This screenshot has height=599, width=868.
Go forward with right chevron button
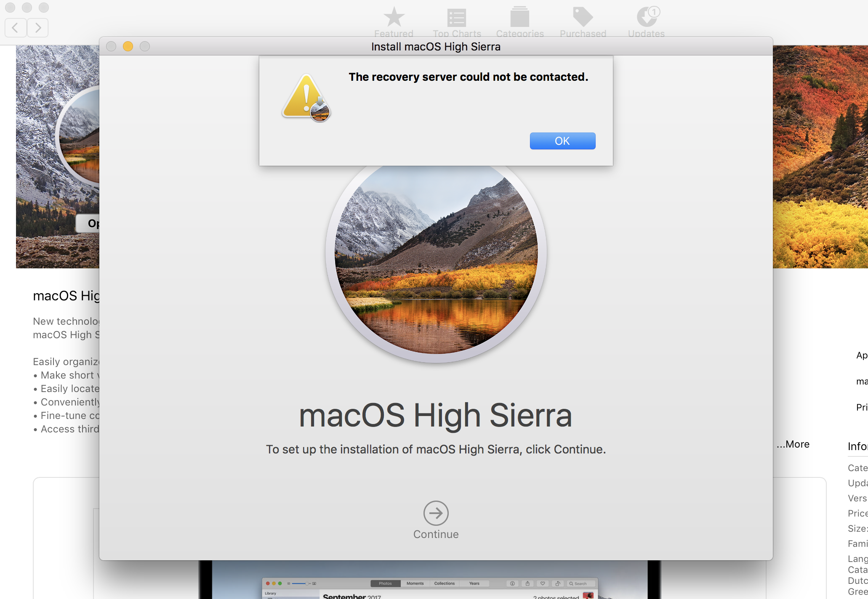coord(38,28)
